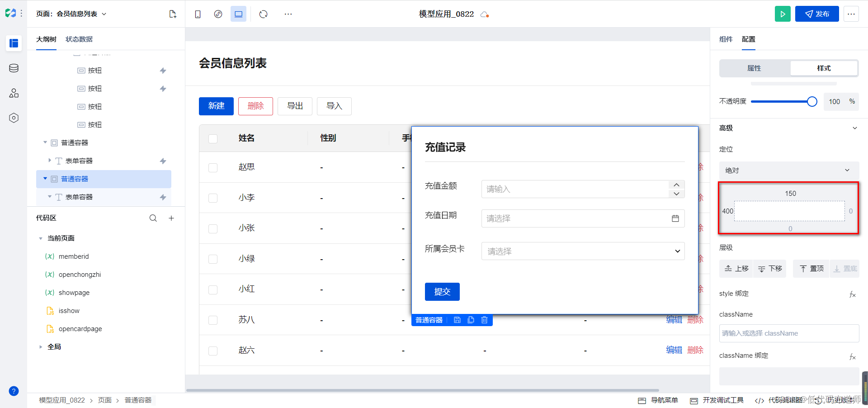Check the row checkbox for 小红
The width and height of the screenshot is (868, 408).
213,290
